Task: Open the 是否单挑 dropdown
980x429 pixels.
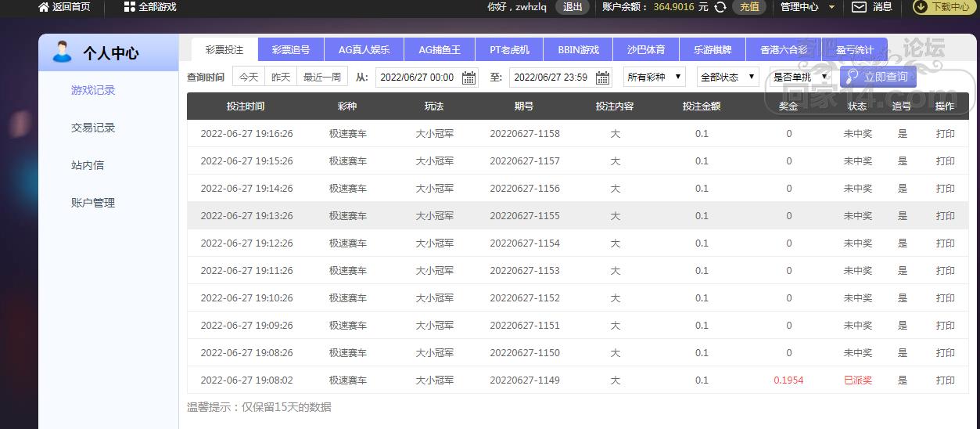Action: 801,77
